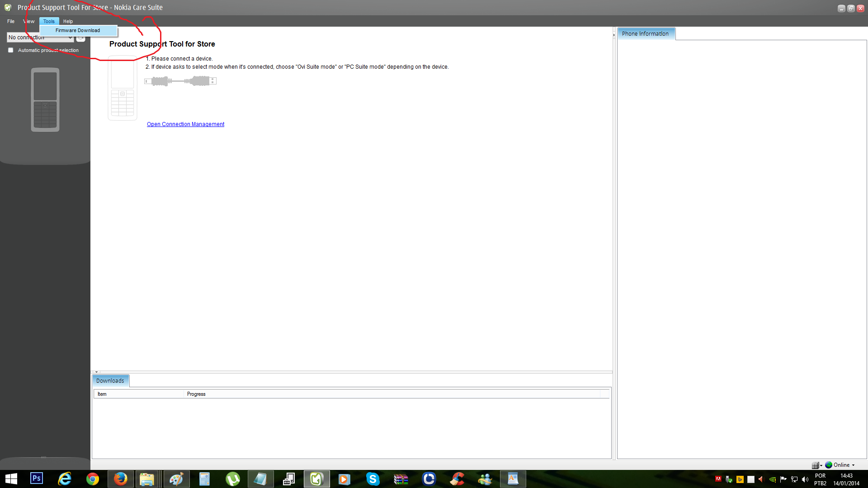Launch Skype from the taskbar
The width and height of the screenshot is (868, 488).
tap(373, 479)
